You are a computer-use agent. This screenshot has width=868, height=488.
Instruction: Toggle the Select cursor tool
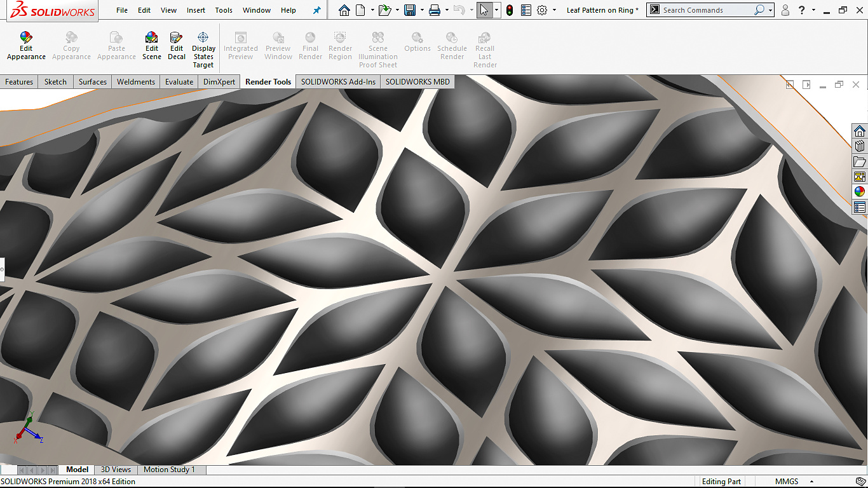click(484, 10)
